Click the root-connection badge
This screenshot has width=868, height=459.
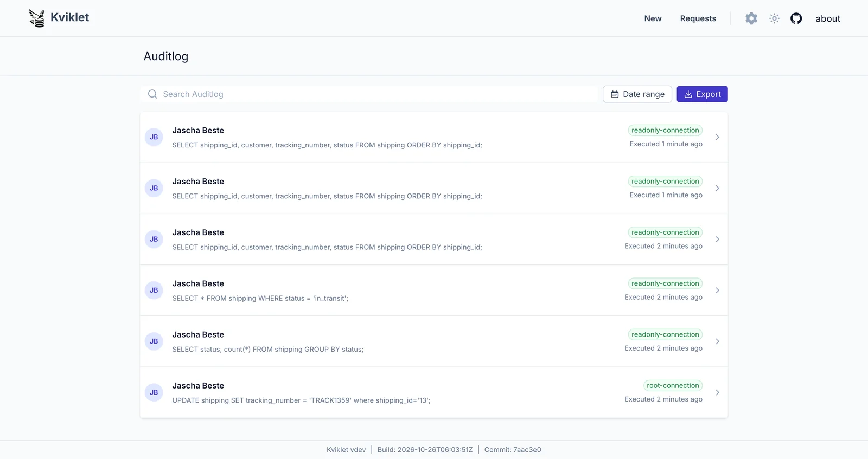[673, 386]
